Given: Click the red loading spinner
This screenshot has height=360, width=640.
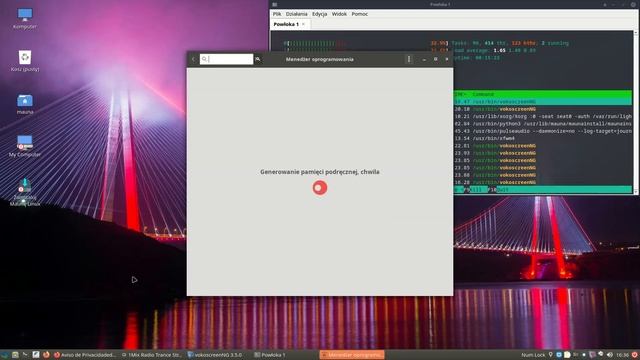Looking at the screenshot, I should [x=320, y=188].
